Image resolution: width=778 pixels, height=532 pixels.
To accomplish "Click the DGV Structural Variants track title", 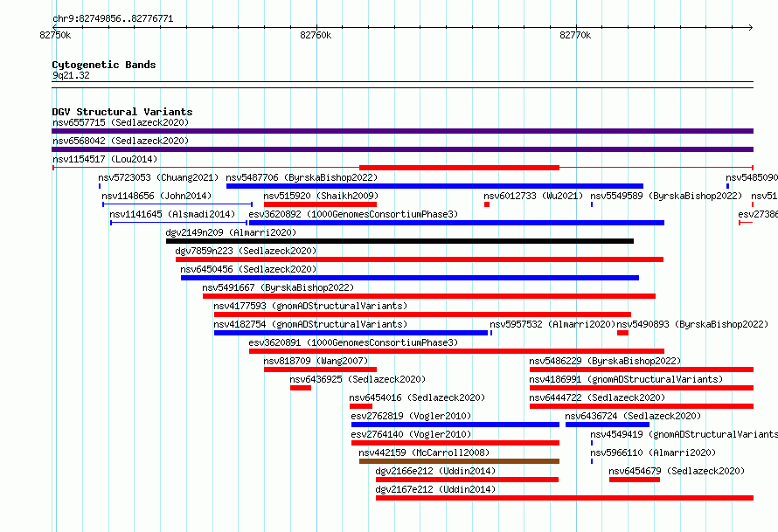I will (x=122, y=112).
